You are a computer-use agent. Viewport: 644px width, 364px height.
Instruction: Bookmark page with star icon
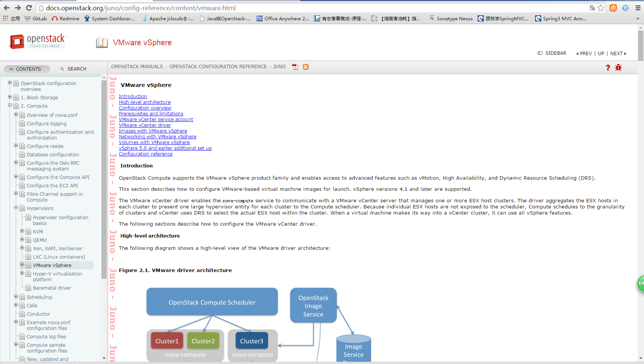(x=601, y=8)
